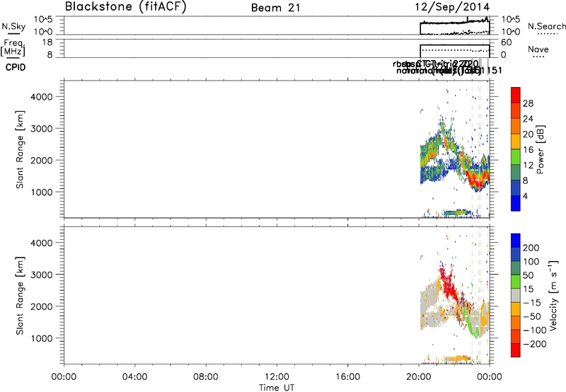Click the blue bottom segment of the power colorbar

[x=516, y=203]
